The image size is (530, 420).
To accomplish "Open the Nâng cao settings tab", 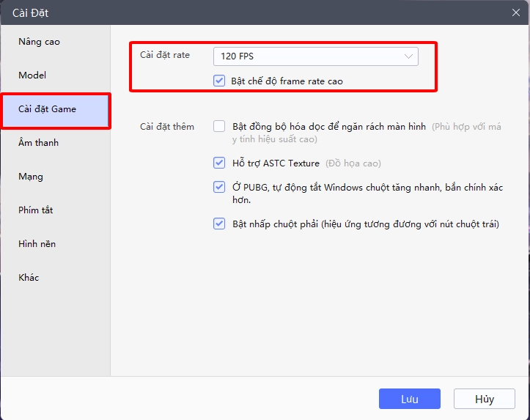I will click(40, 42).
